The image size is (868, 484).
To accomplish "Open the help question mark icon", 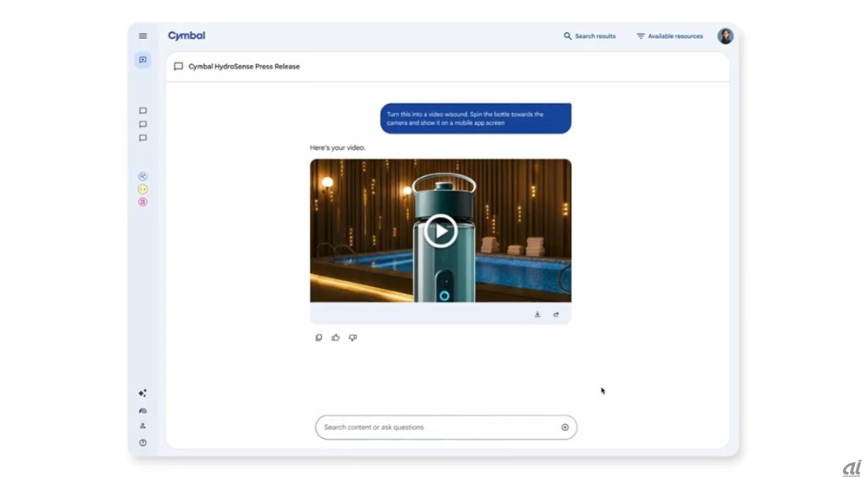I will 143,442.
